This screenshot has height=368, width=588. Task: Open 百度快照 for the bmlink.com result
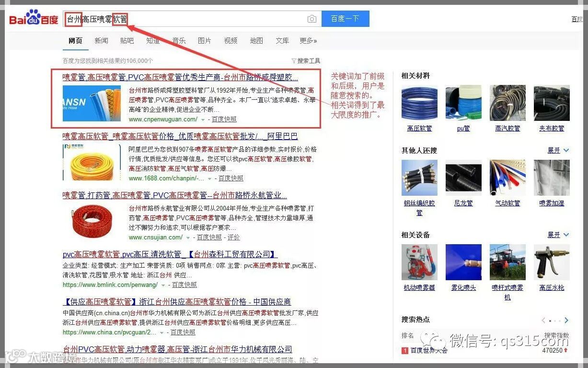pyautogui.click(x=184, y=285)
